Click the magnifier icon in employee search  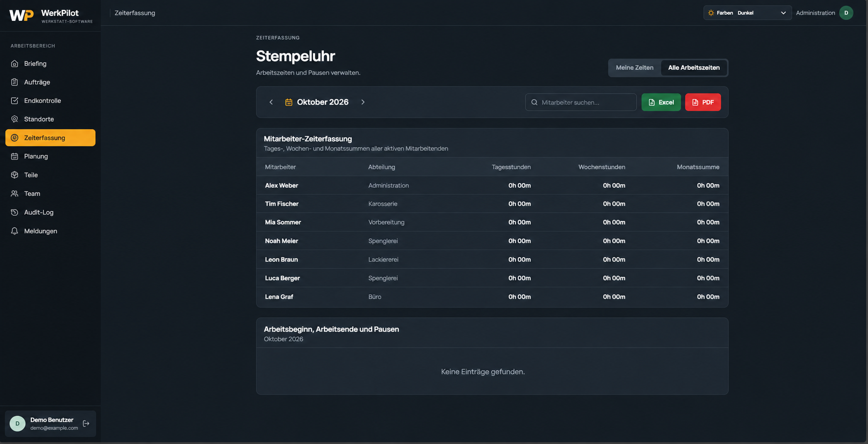pos(534,102)
